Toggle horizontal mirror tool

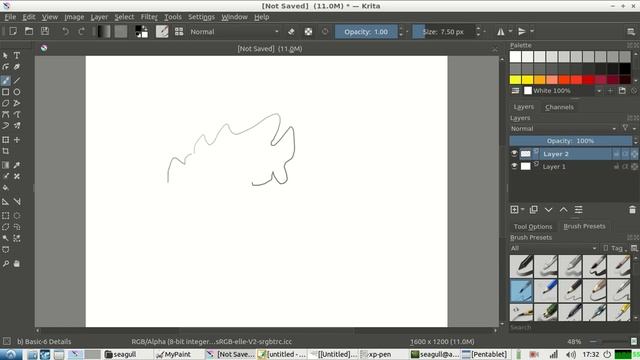(500, 31)
